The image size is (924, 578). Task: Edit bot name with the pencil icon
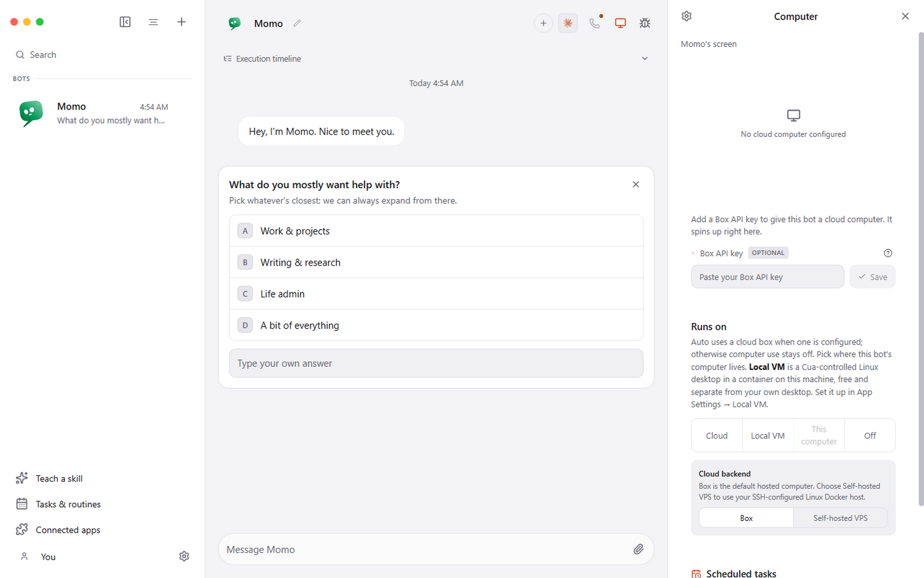(x=297, y=23)
